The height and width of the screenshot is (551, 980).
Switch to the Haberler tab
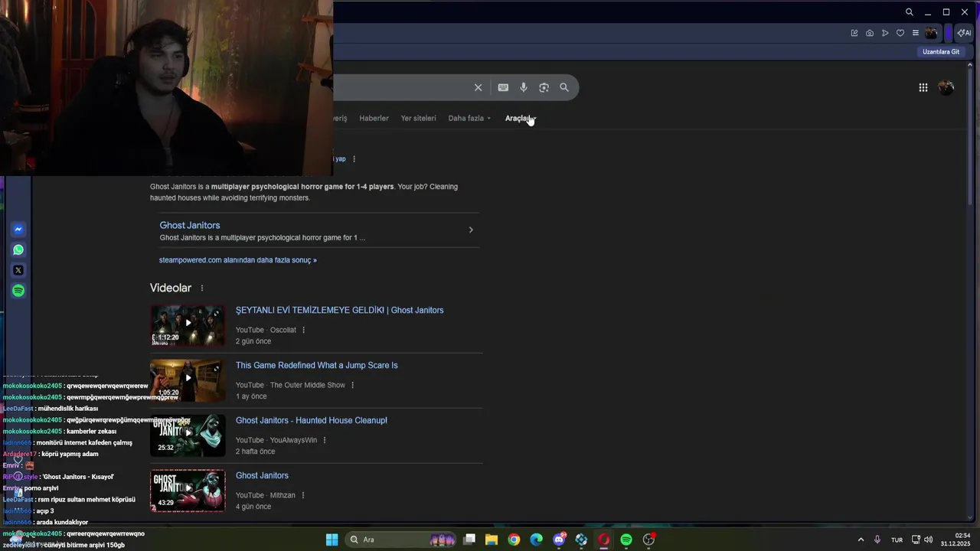374,119
